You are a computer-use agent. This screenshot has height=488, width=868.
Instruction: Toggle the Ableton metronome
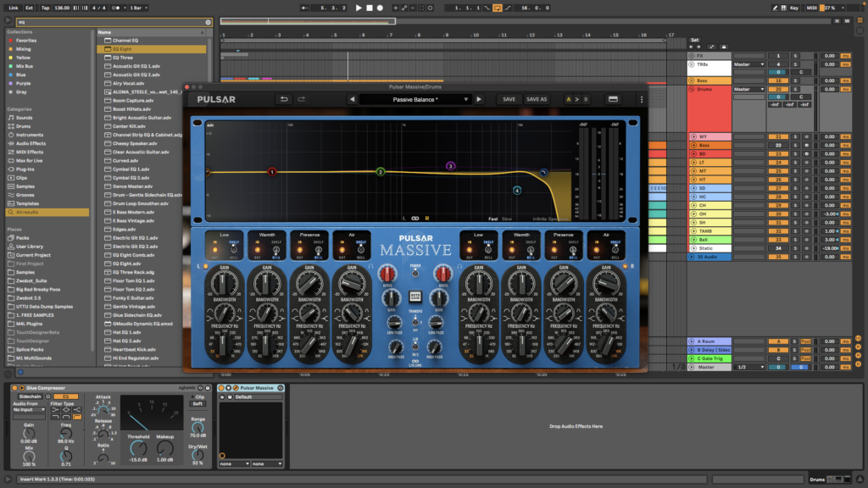[116, 8]
